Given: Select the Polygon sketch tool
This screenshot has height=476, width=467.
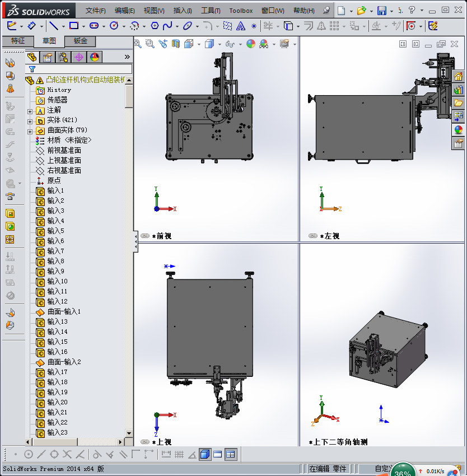Looking at the screenshot, I should [x=155, y=26].
